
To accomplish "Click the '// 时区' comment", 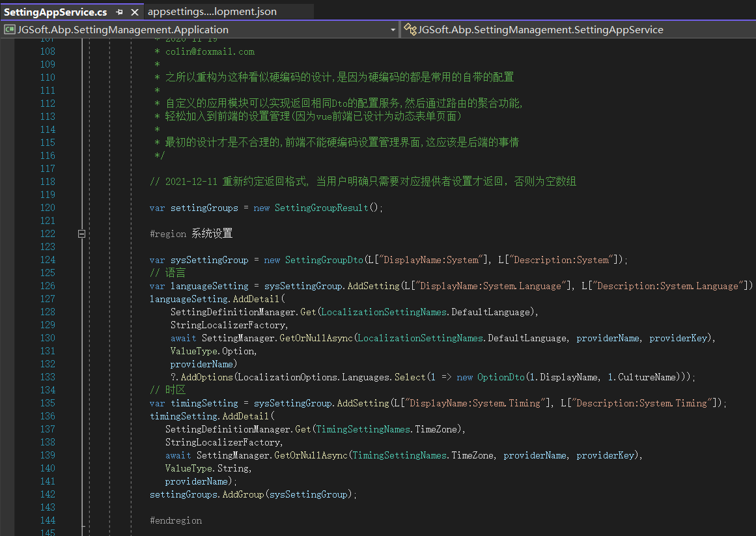I will [x=168, y=390].
